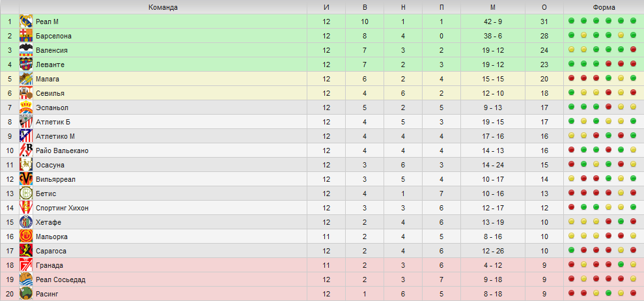Click the Atlético Madrid crest icon

(26, 136)
